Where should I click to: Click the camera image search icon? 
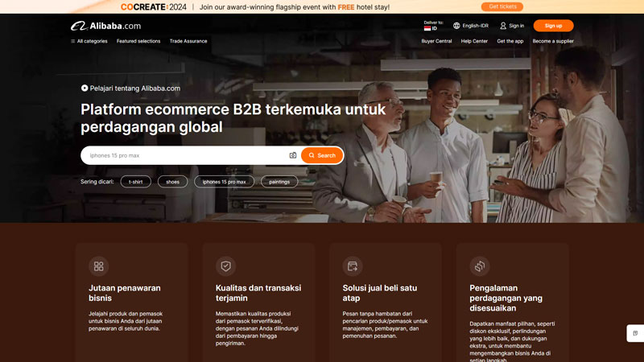[293, 155]
